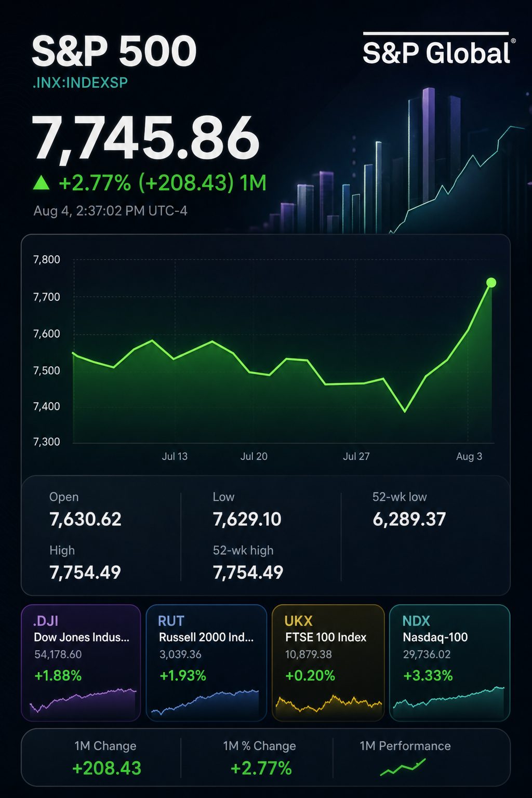Viewport: 532px width, 798px height.
Task: Click the .INX:INDEXSP ticker symbol
Action: click(80, 83)
